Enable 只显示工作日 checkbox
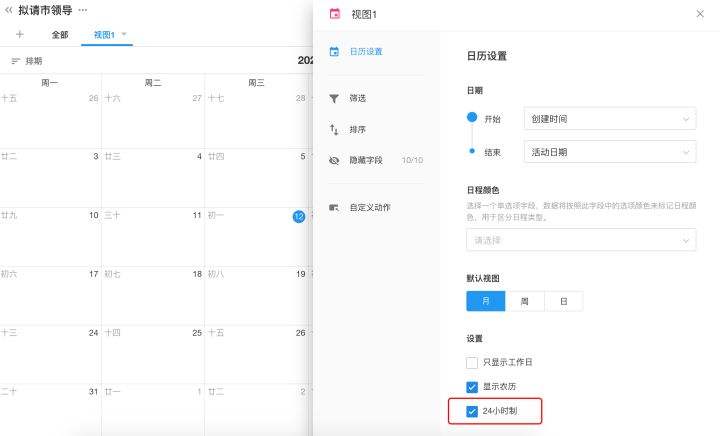 tap(473, 362)
